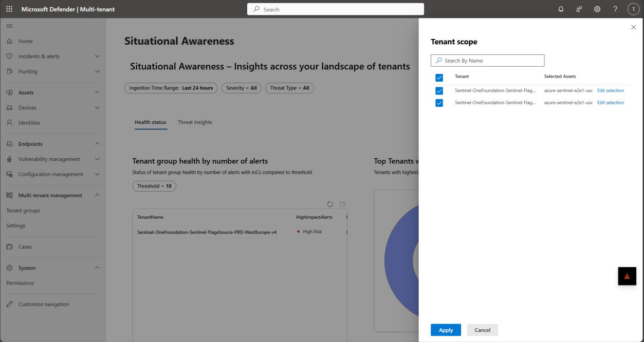Expand Vulnerability management chevron
The width and height of the screenshot is (644, 342).
[x=97, y=159]
